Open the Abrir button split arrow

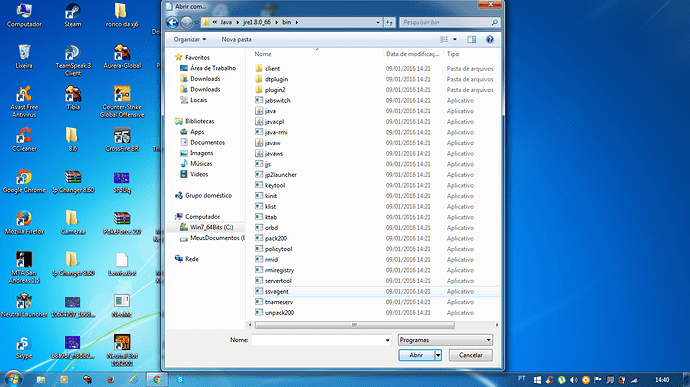[438, 355]
